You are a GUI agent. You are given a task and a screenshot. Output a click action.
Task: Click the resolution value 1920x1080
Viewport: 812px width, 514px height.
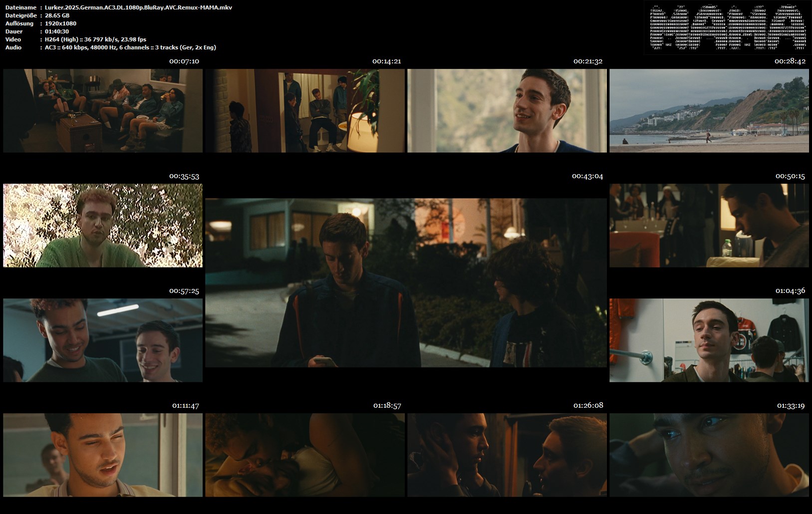[x=60, y=23]
